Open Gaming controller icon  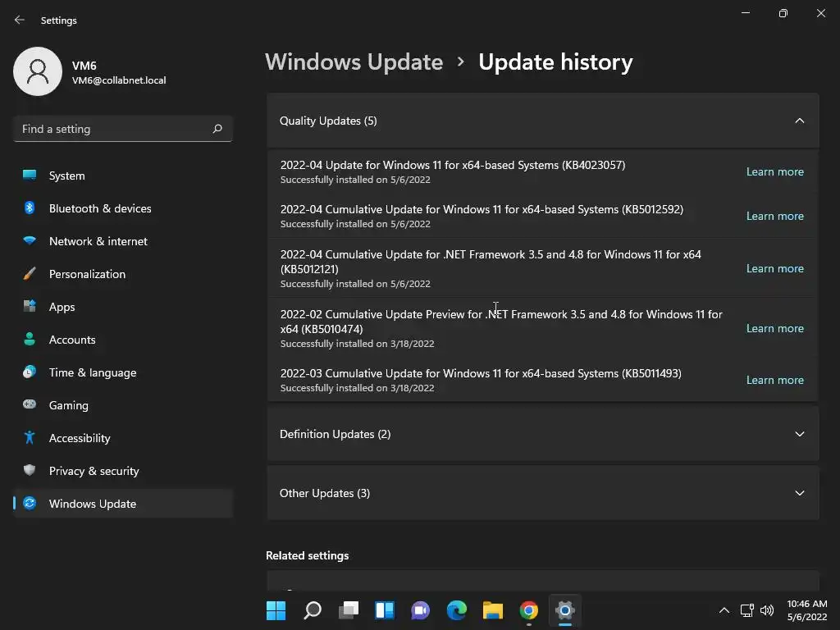tap(30, 404)
